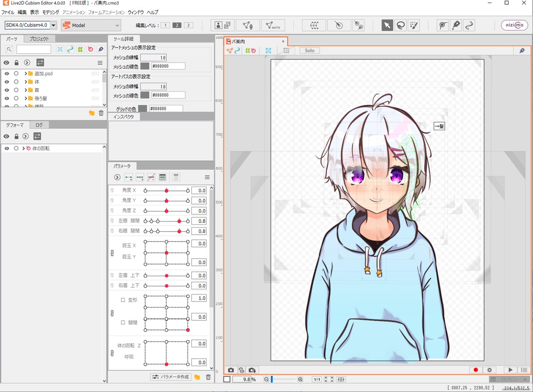Switch to the ログ tab

[39, 125]
